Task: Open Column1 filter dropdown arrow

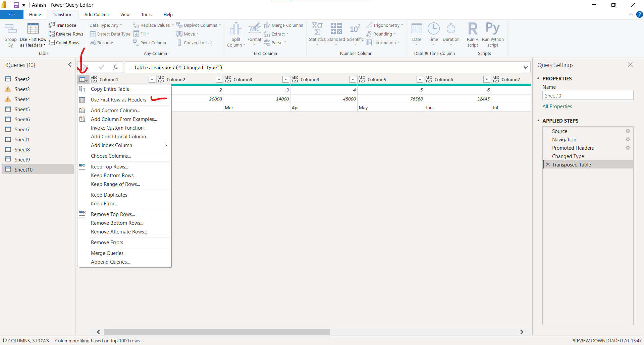Action: pos(152,79)
